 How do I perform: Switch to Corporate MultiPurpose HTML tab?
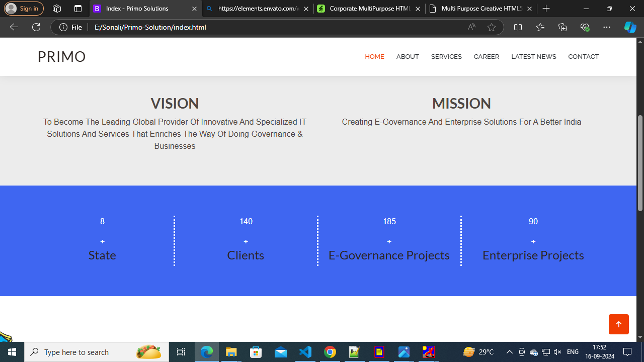369,9
